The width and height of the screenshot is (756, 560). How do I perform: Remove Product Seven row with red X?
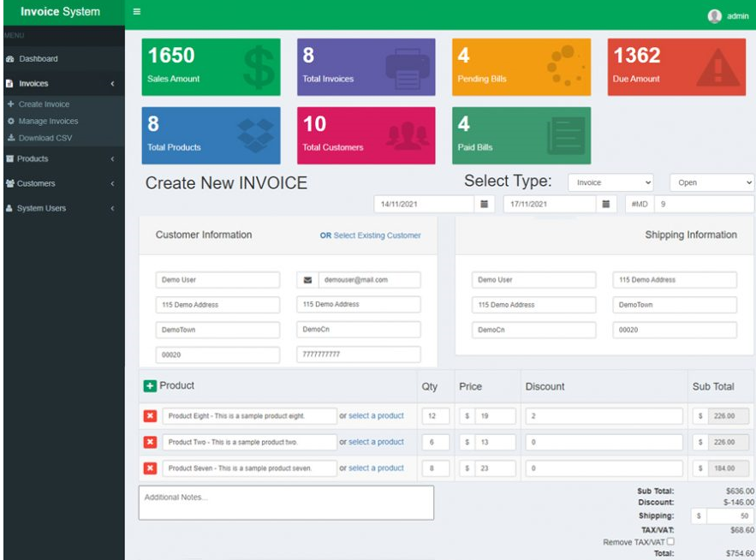click(148, 468)
